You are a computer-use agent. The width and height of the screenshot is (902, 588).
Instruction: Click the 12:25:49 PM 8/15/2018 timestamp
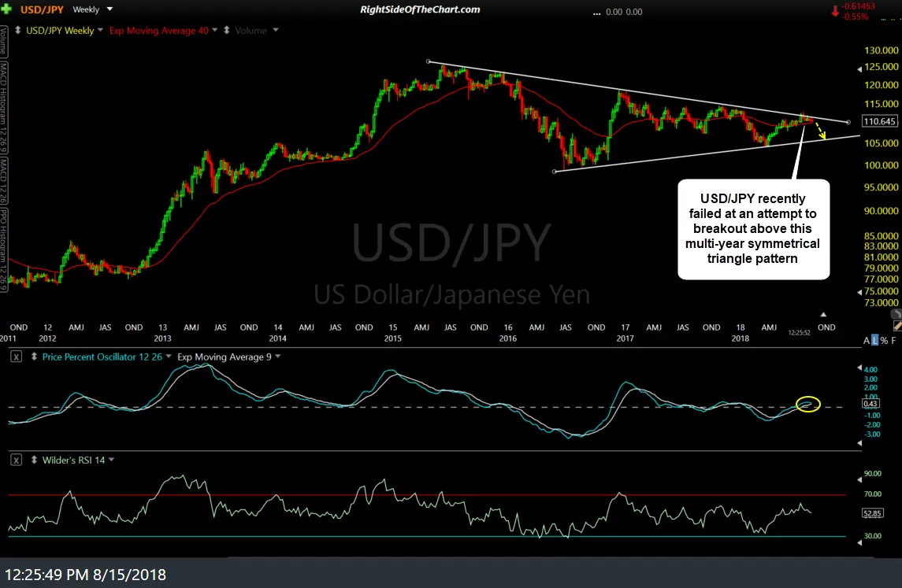(x=85, y=575)
